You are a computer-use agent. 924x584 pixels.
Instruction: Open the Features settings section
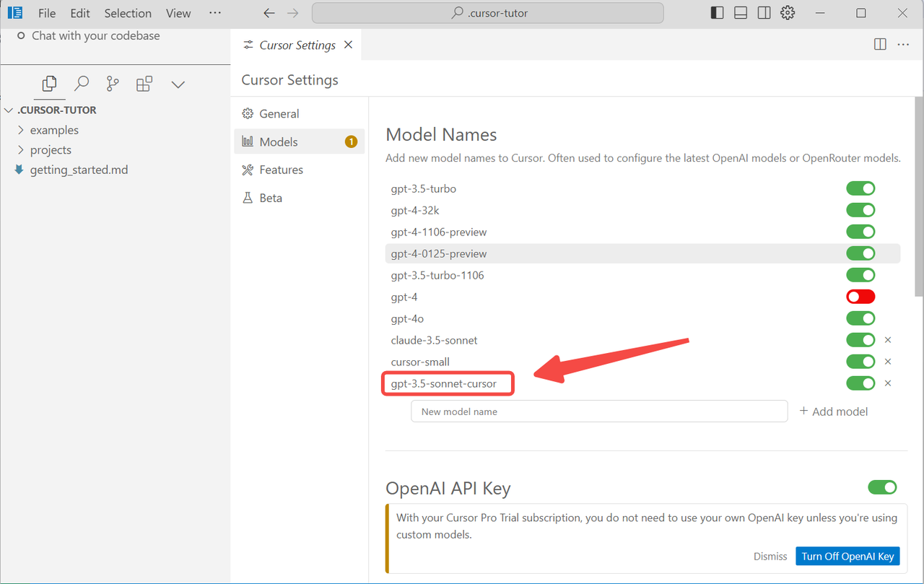click(x=299, y=170)
